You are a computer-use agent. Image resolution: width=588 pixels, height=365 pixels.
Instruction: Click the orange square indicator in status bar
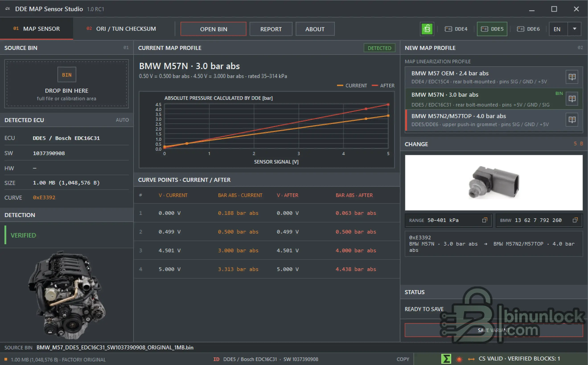pyautogui.click(x=6, y=359)
